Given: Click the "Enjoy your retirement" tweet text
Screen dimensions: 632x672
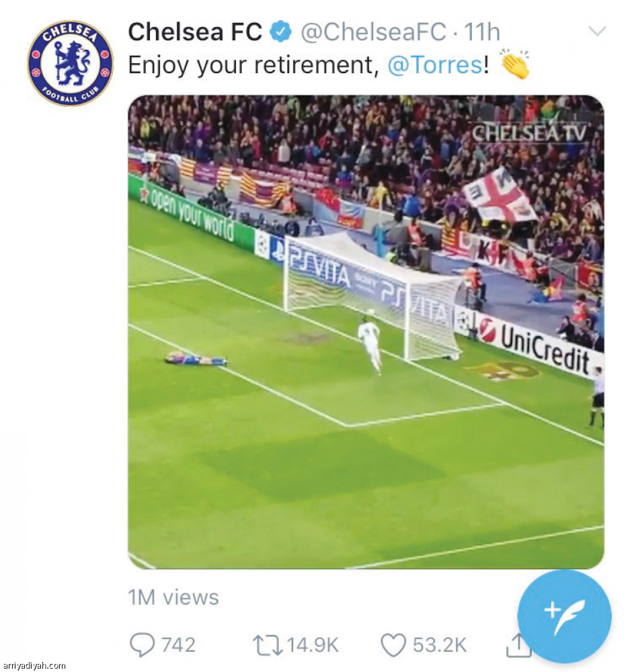Looking at the screenshot, I should 250,65.
